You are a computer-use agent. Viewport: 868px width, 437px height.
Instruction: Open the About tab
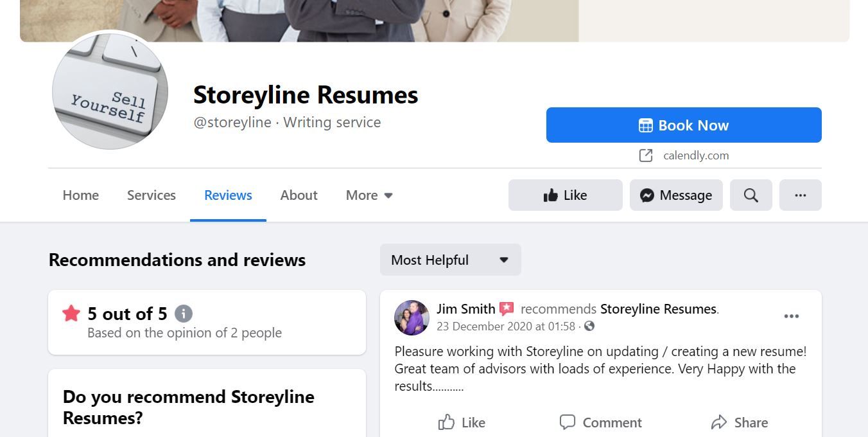click(299, 195)
